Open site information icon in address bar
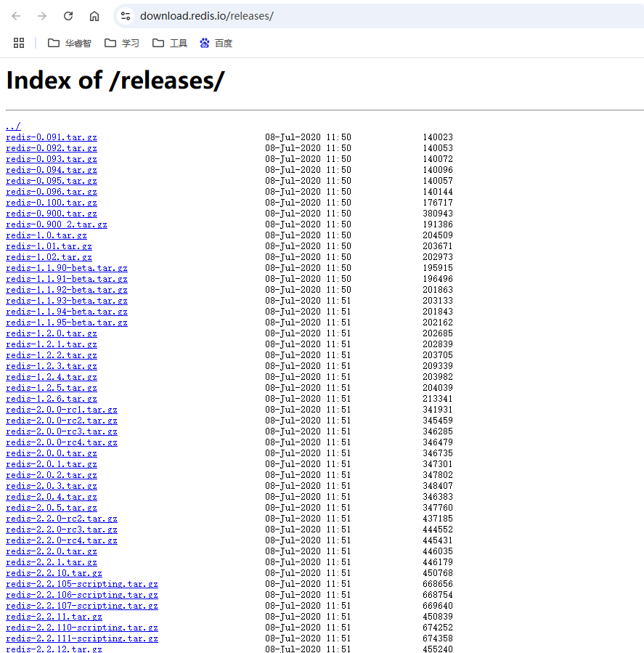The image size is (644, 653). [126, 16]
